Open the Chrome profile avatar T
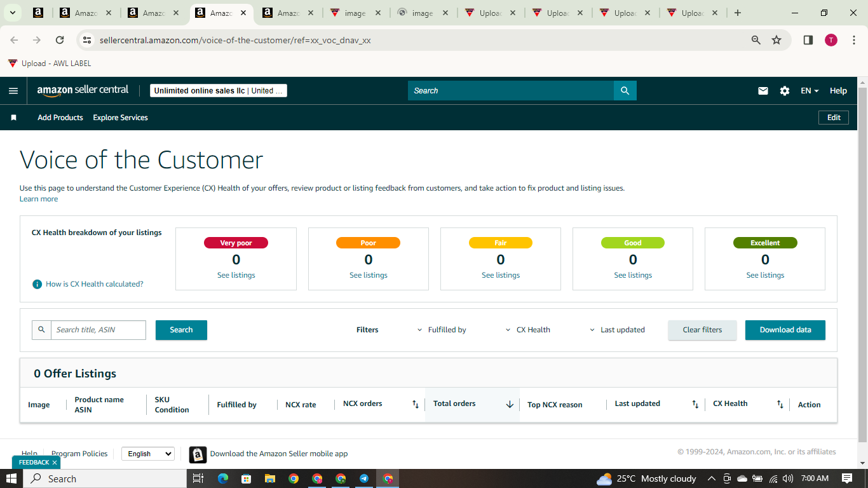Image resolution: width=868 pixels, height=488 pixels. tap(831, 40)
